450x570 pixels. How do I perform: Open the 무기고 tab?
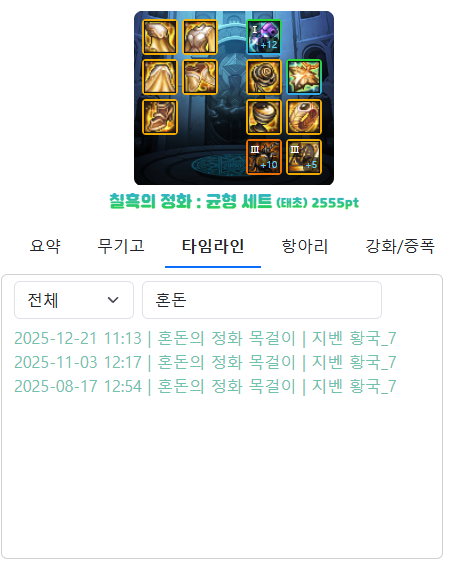click(121, 246)
